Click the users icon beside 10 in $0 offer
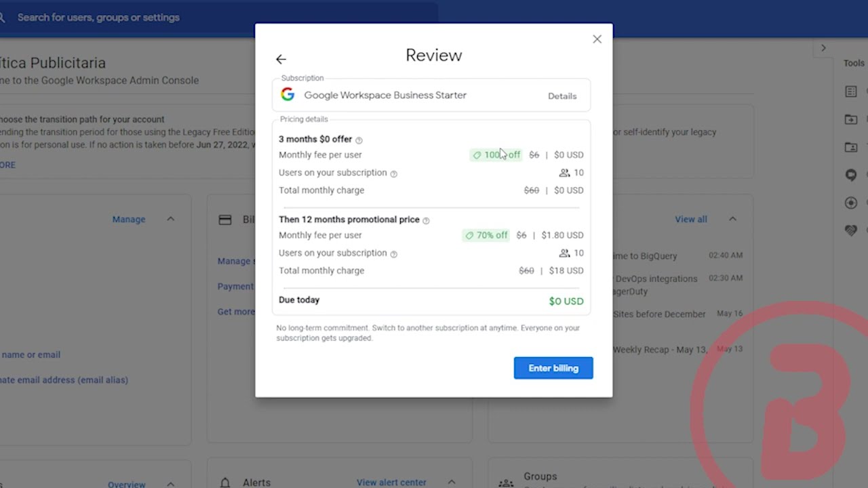 click(564, 173)
